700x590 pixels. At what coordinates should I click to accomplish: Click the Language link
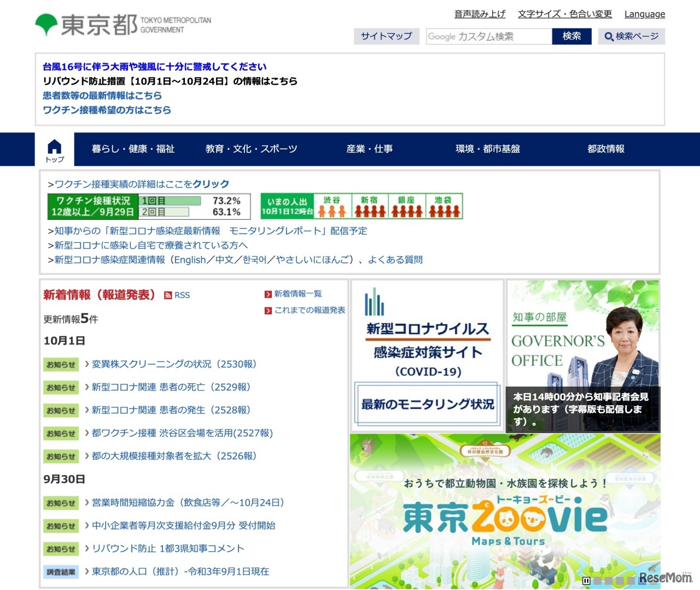pyautogui.click(x=645, y=14)
